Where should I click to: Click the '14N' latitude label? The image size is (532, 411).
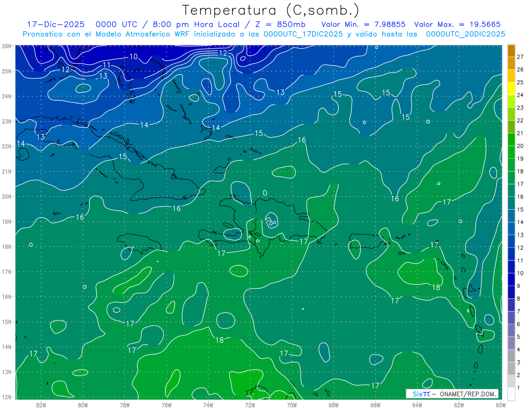click(6, 347)
